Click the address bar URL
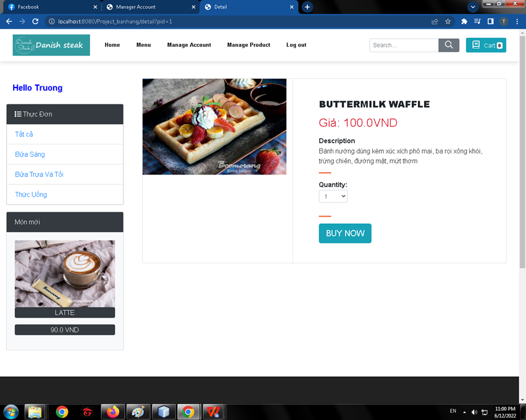Image resolution: width=526 pixels, height=420 pixels. point(115,22)
